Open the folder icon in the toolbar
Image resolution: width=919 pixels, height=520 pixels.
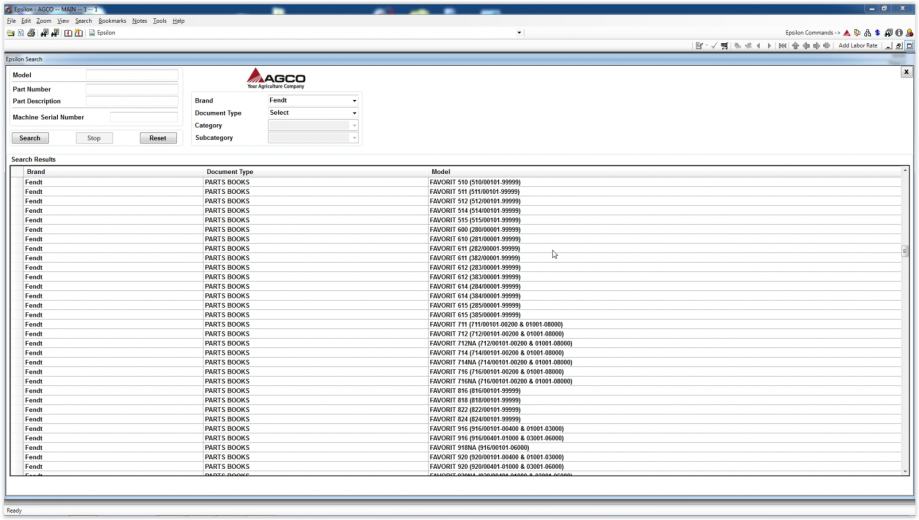(x=11, y=33)
